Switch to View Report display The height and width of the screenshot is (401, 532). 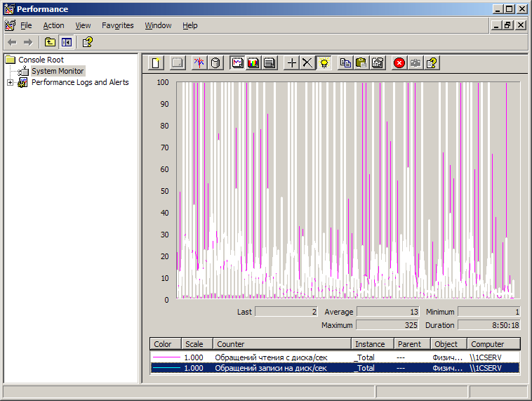pyautogui.click(x=269, y=63)
